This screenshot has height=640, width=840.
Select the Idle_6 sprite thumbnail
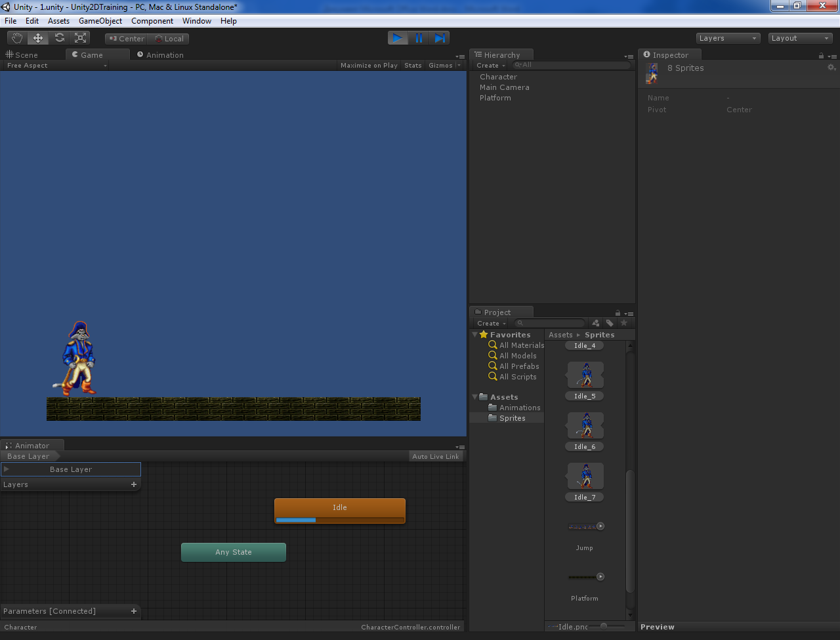[585, 425]
